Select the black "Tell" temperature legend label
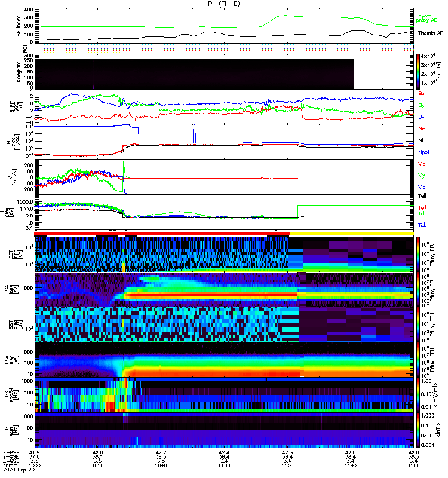Image resolution: width=448 pixels, height=478 pixels. [x=422, y=196]
